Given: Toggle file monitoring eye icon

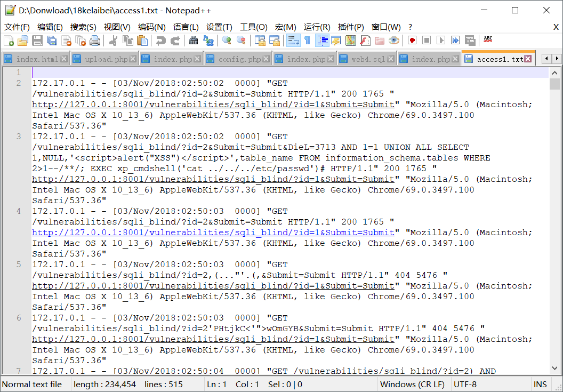Looking at the screenshot, I should pyautogui.click(x=394, y=41).
